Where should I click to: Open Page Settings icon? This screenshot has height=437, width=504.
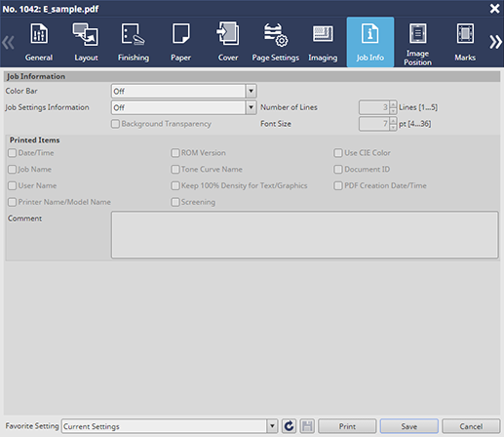click(276, 34)
